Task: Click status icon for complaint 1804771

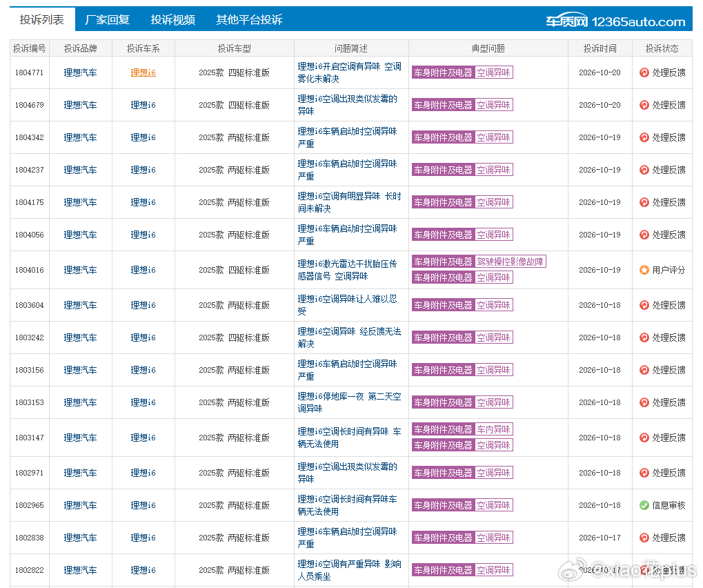Action: point(644,72)
